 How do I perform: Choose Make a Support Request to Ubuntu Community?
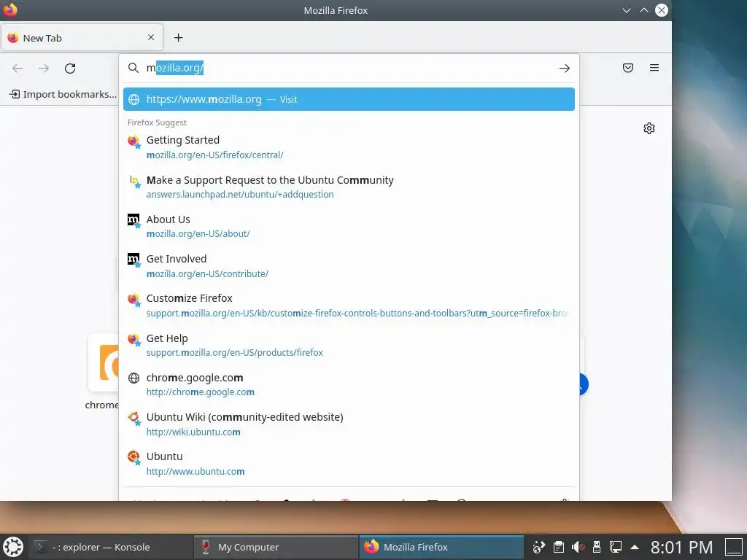point(349,187)
